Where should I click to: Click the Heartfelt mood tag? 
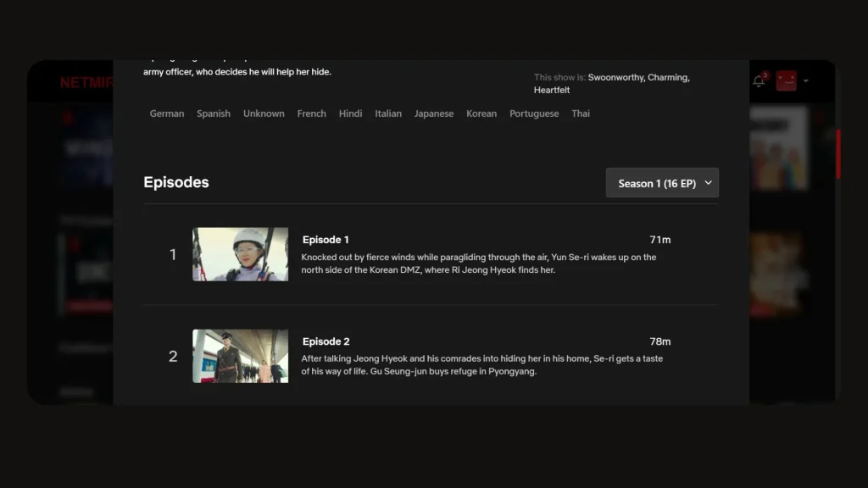tap(552, 90)
